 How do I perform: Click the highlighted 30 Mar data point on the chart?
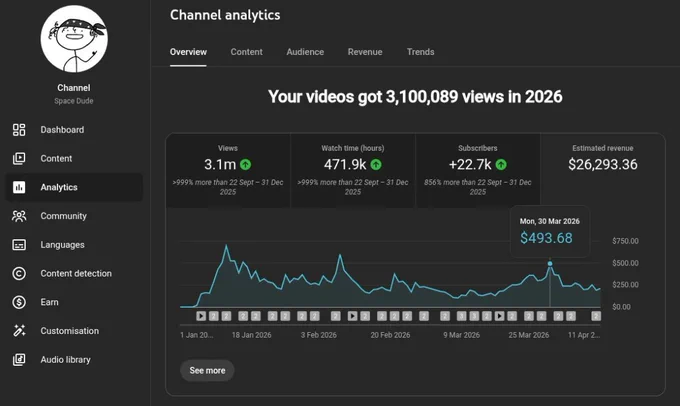(x=550, y=263)
